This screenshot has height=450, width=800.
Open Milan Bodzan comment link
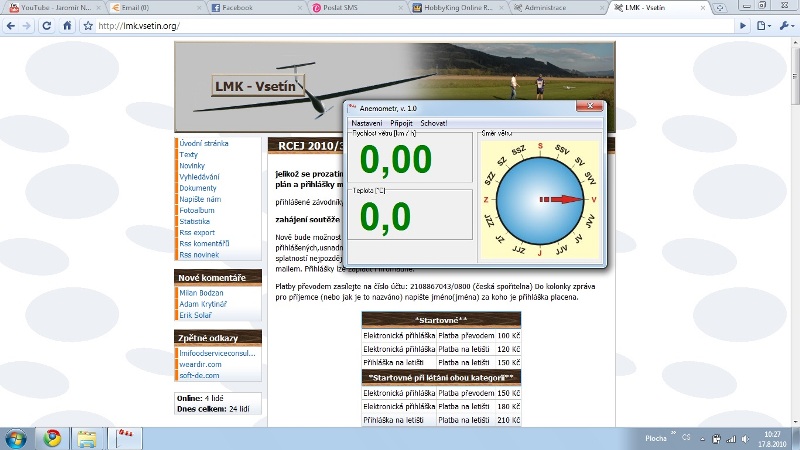[x=201, y=293]
